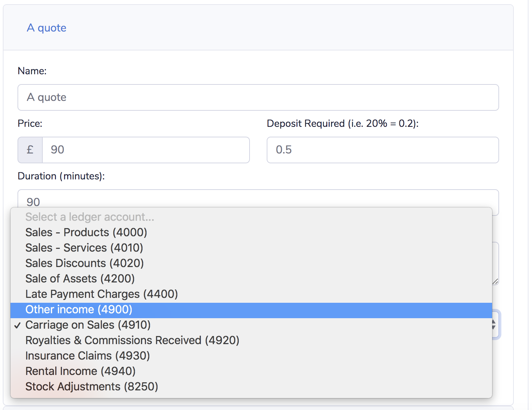Click the £ currency prefix

(x=30, y=150)
